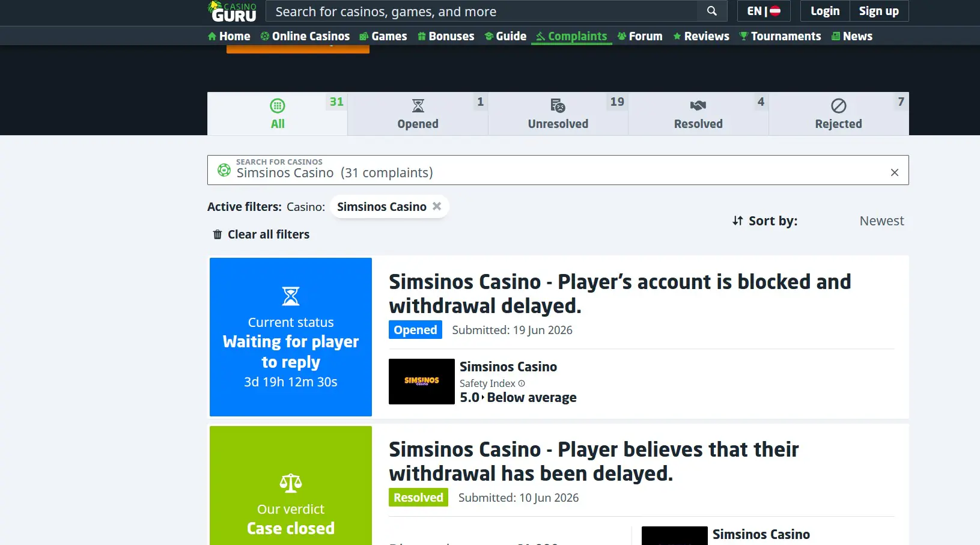
Task: Click the Submitted: 10 Jun 2026 date
Action: click(x=519, y=498)
